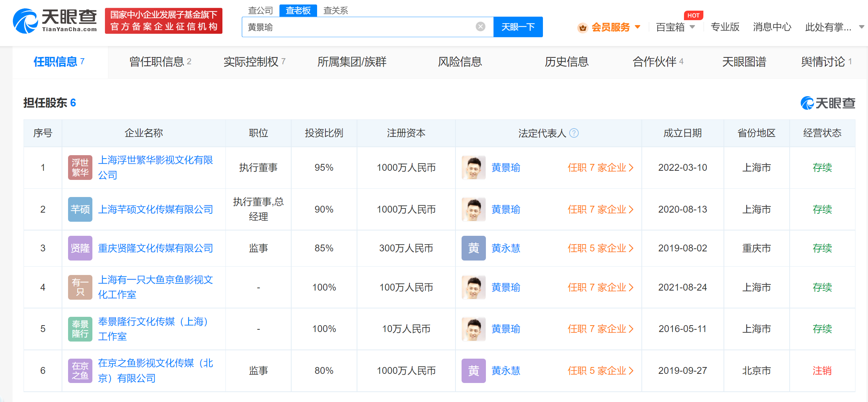868x402 pixels.
Task: Open 重庆贤隆文化传媒有限公司 link
Action: coord(156,248)
